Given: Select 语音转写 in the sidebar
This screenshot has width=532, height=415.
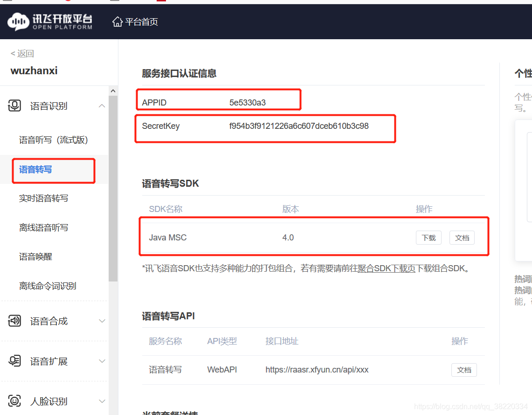Looking at the screenshot, I should (35, 169).
